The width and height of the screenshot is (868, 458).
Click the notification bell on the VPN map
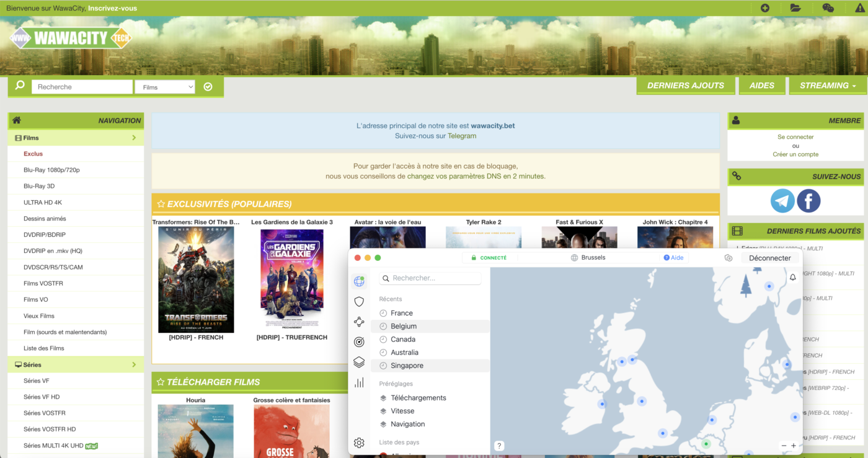[792, 278]
